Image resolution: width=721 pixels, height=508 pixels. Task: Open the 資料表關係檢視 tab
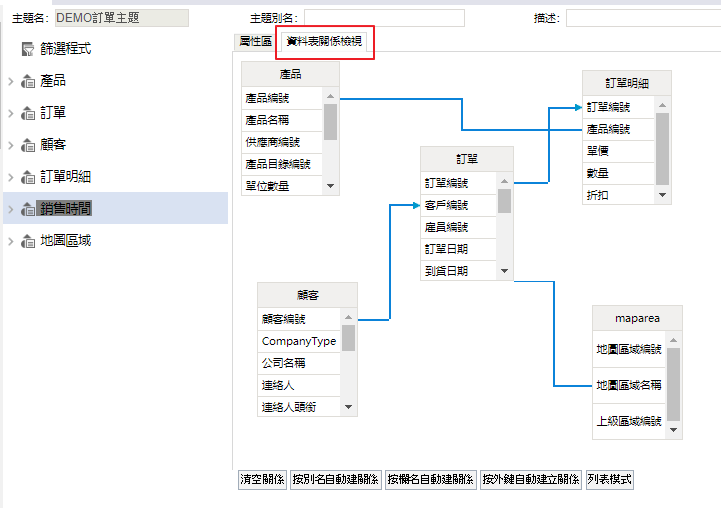coord(325,42)
